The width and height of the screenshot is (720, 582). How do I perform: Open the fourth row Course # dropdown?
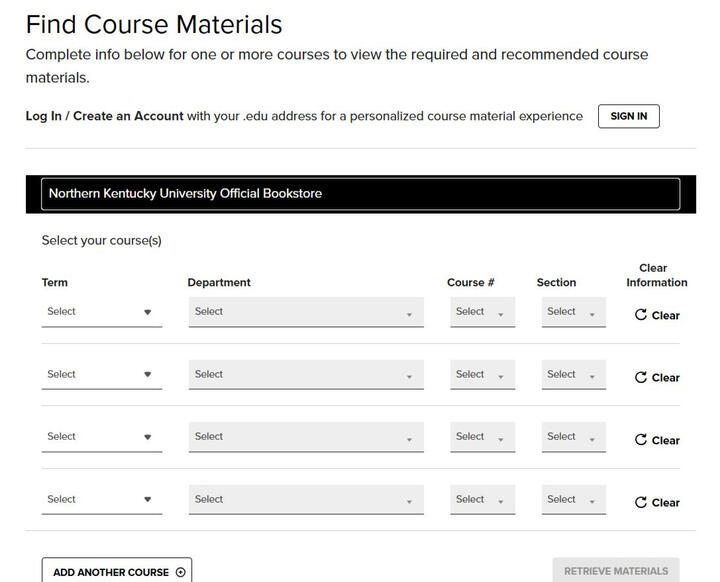pos(483,499)
